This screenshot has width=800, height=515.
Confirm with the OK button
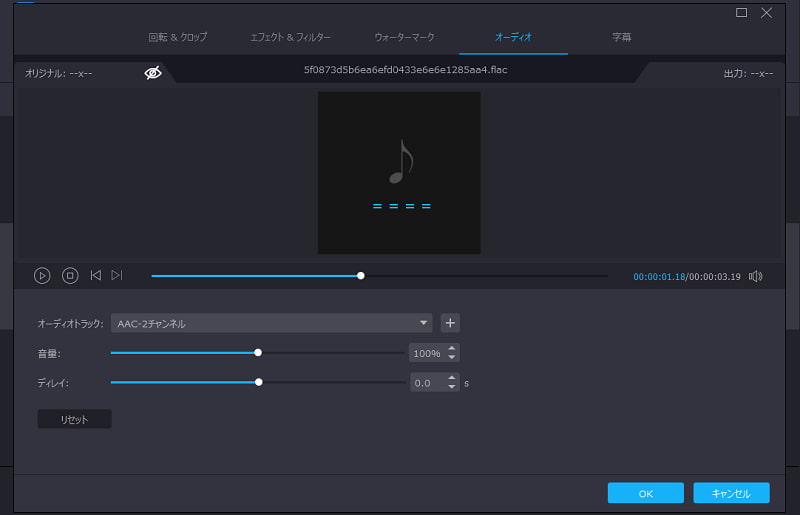point(645,493)
